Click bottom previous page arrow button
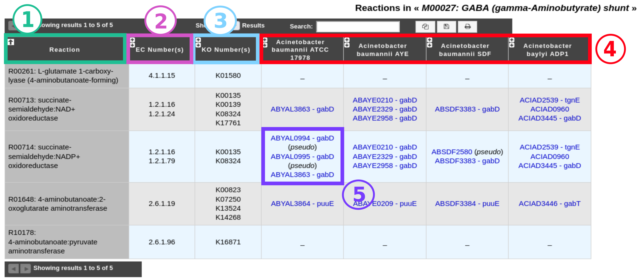This screenshot has height=280, width=644. (x=13, y=268)
